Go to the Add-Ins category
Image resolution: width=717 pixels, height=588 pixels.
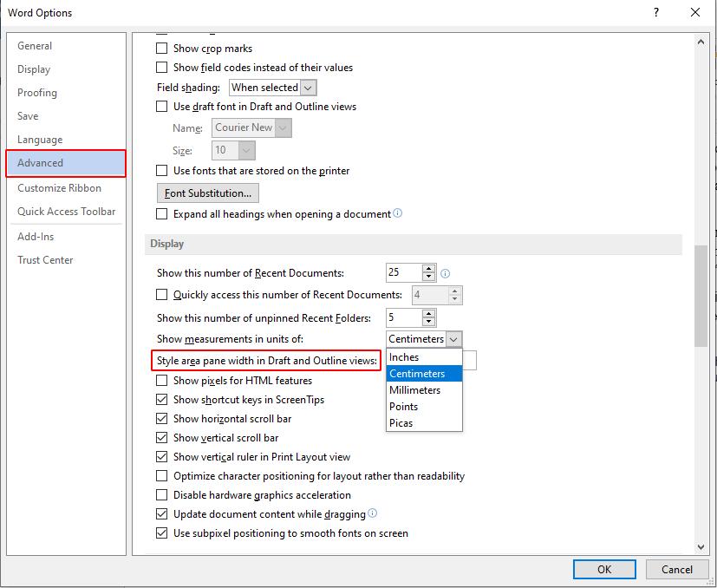tap(66, 236)
